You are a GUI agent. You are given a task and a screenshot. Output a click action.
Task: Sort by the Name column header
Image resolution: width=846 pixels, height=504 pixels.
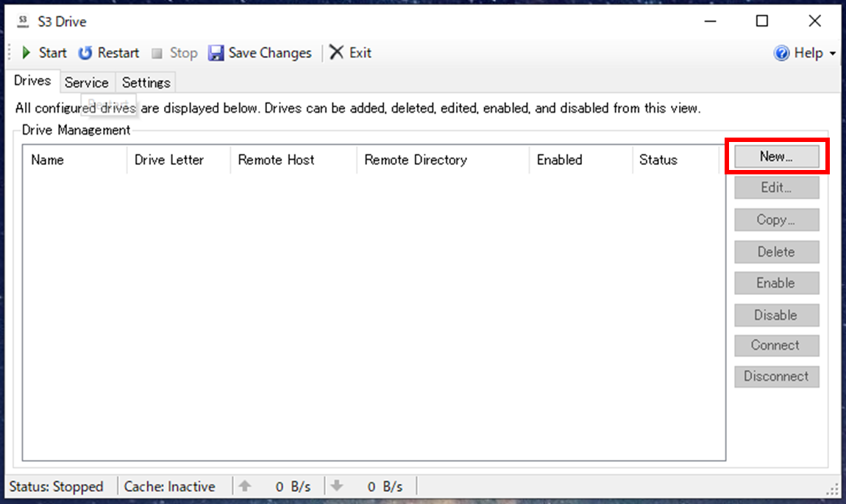click(74, 160)
